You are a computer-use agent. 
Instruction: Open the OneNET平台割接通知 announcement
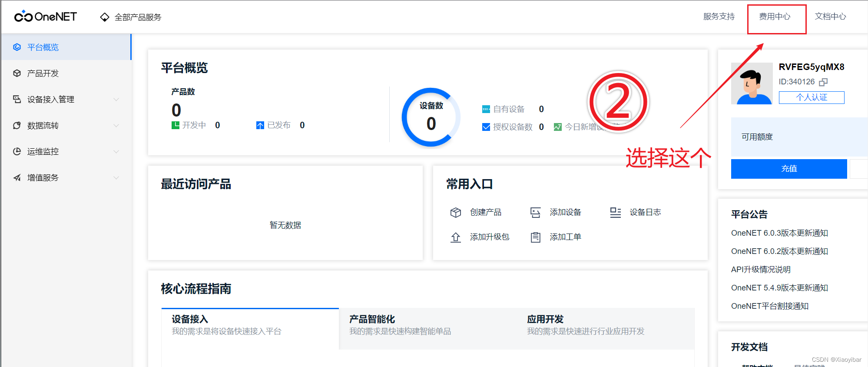click(x=770, y=306)
